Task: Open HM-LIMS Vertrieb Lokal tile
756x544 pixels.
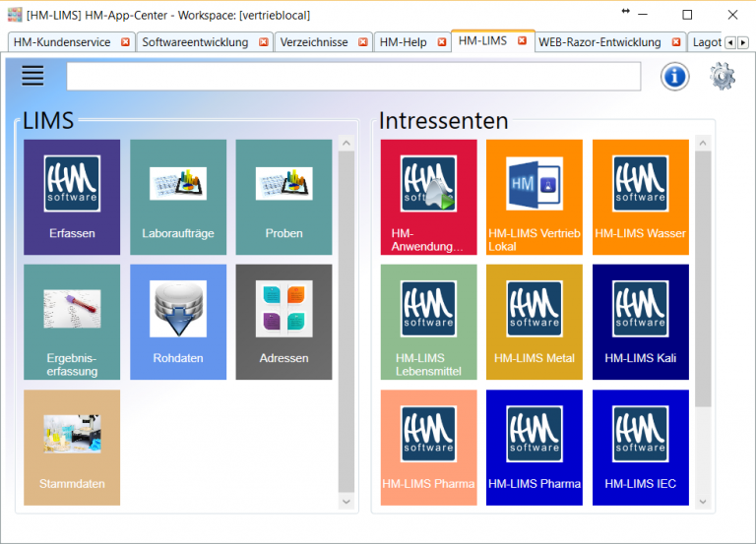Action: pos(535,197)
